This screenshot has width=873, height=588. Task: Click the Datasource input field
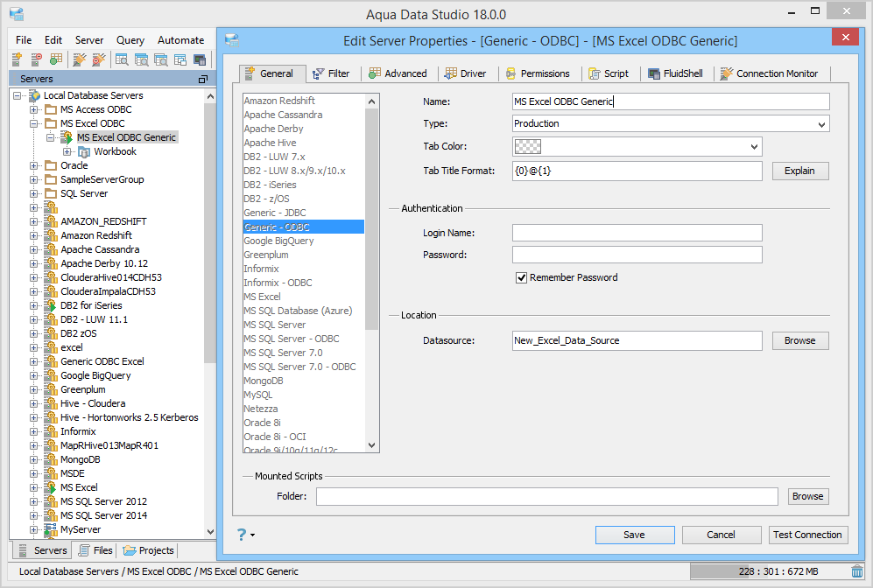pyautogui.click(x=637, y=341)
